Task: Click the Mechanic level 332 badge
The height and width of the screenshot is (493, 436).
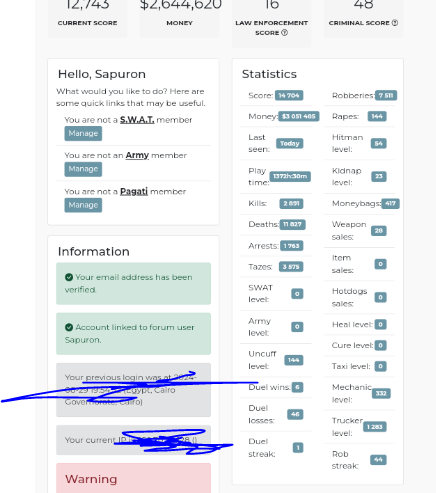Action: (x=381, y=393)
